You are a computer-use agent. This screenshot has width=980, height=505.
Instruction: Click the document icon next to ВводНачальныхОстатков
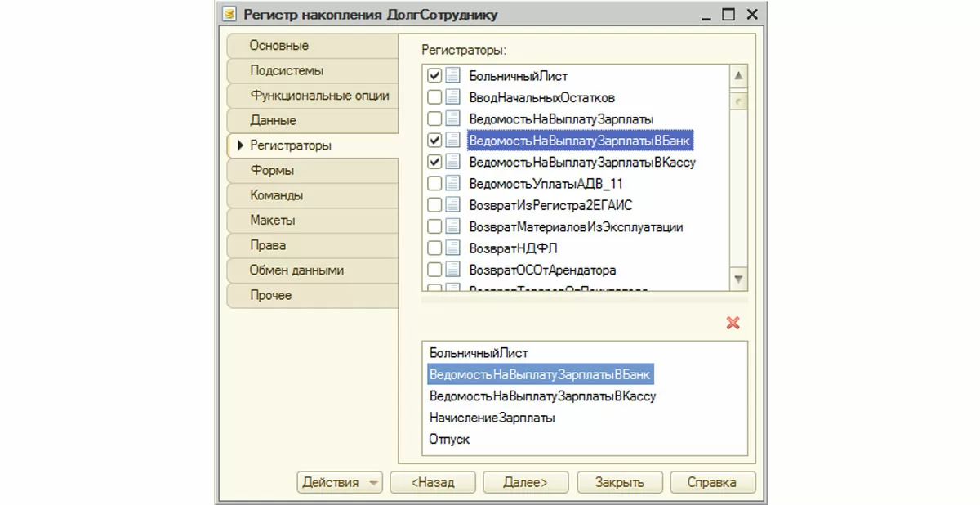453,97
